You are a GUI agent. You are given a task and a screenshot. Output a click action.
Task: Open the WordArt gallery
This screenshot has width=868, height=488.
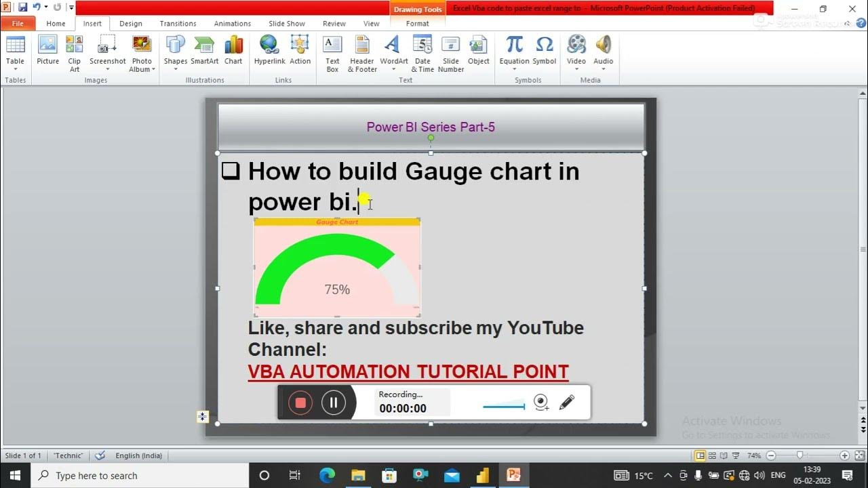(x=393, y=54)
